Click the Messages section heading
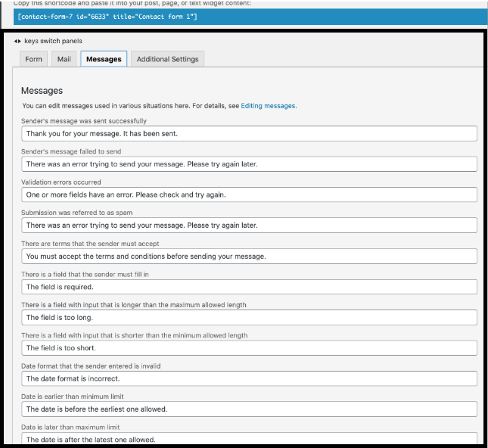The width and height of the screenshot is (488, 448). 42,91
